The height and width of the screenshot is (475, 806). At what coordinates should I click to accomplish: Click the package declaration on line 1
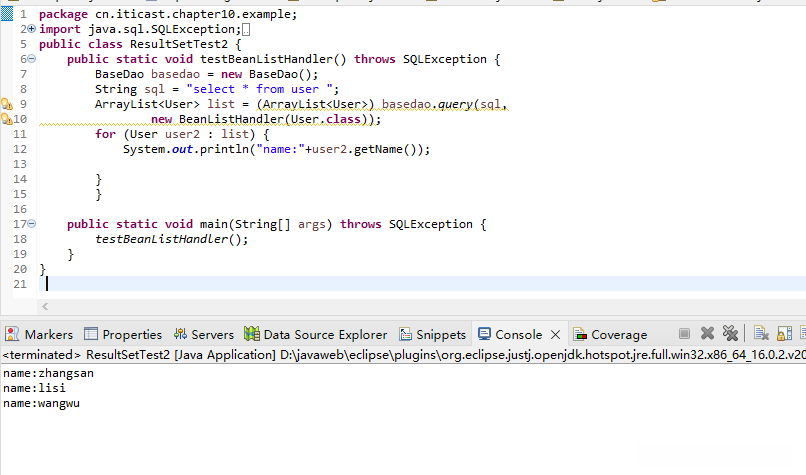(168, 14)
